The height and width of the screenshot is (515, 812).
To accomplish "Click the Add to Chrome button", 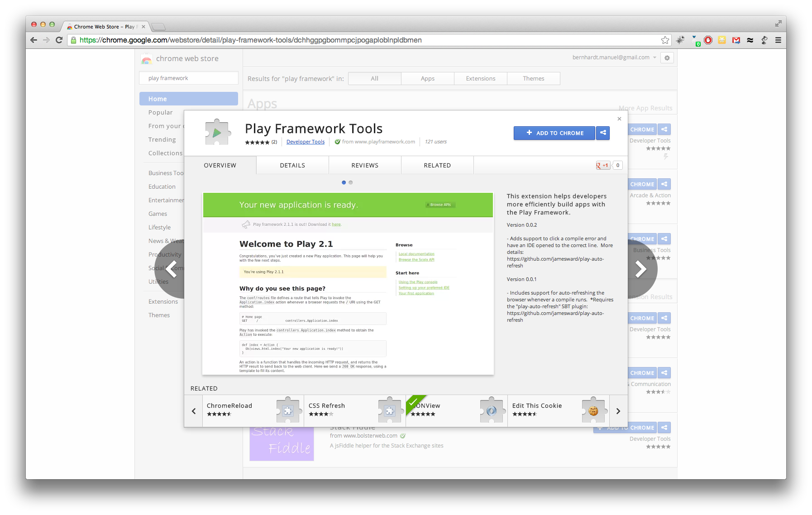I will pyautogui.click(x=554, y=133).
